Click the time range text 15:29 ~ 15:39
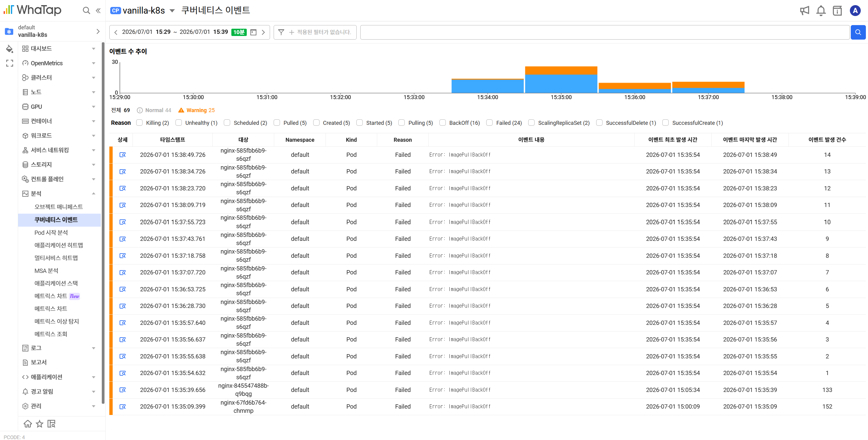Viewport: 868px width, 440px height. (175, 32)
